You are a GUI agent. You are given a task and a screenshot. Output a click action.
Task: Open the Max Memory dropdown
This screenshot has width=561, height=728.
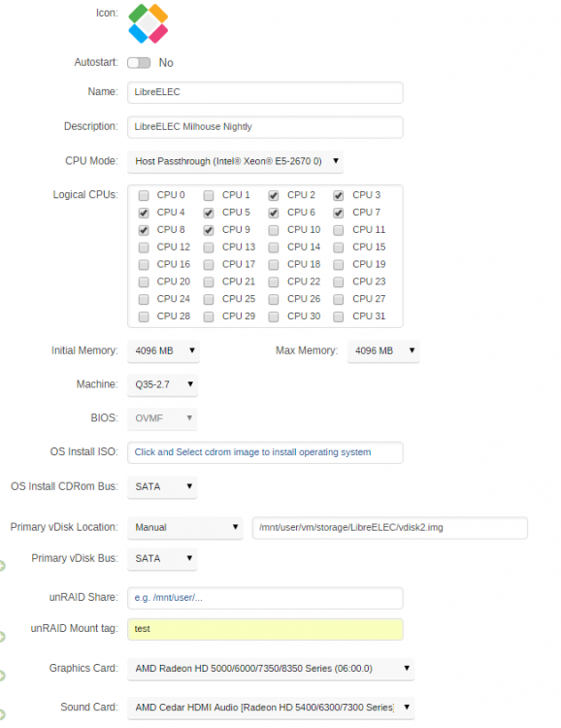coord(383,351)
